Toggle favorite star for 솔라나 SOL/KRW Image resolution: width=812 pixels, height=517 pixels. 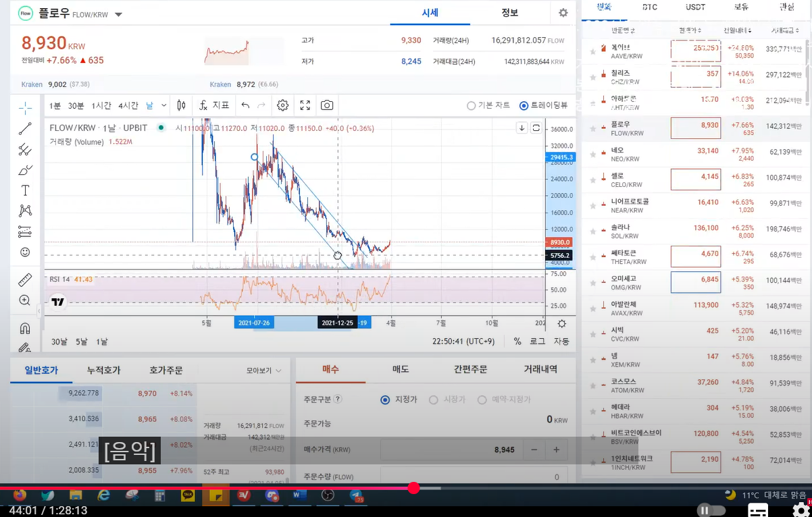pyautogui.click(x=593, y=230)
